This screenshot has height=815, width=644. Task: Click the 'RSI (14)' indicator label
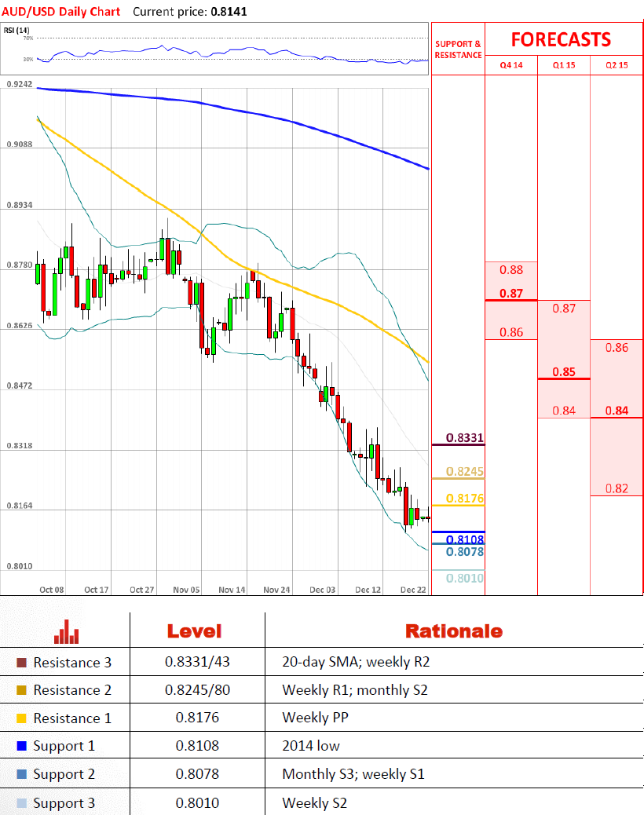click(x=16, y=30)
